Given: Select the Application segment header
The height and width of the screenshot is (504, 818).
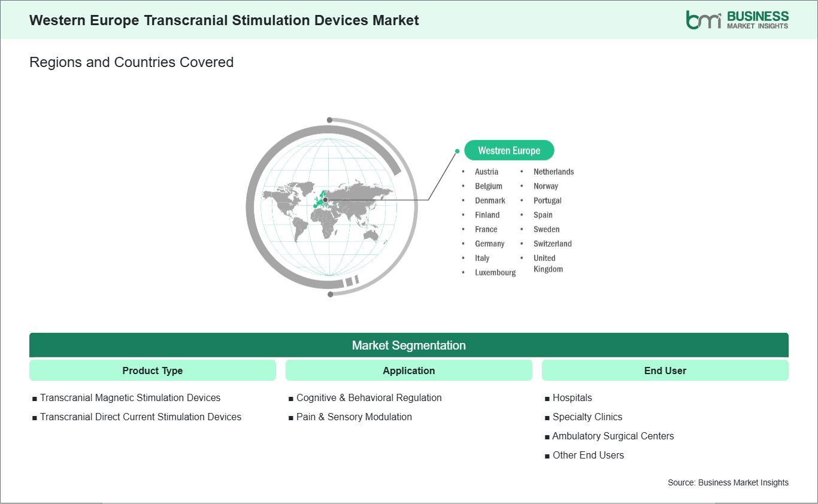Looking at the screenshot, I should (x=409, y=371).
